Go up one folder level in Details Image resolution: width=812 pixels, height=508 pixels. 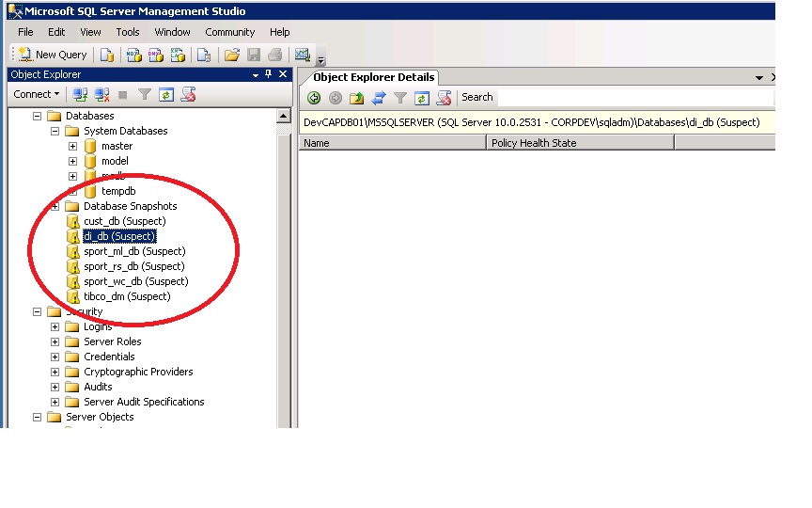click(x=357, y=98)
